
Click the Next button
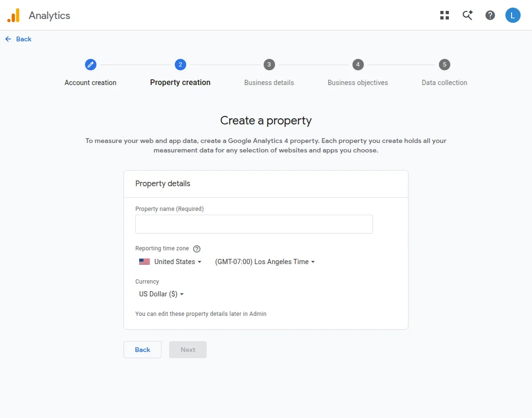click(x=188, y=350)
